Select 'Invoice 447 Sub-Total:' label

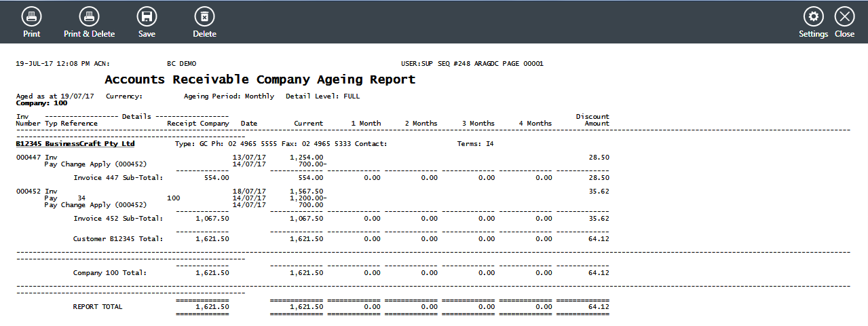click(119, 178)
